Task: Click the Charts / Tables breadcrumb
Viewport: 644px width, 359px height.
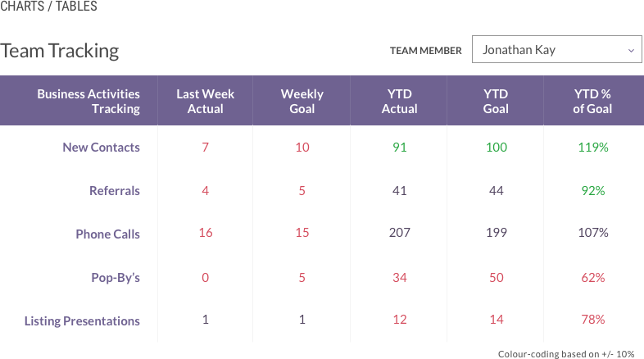Action: (48, 7)
